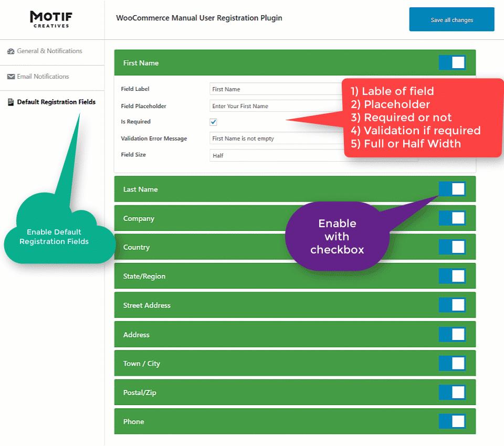Disable the Phone field switch

452,421
